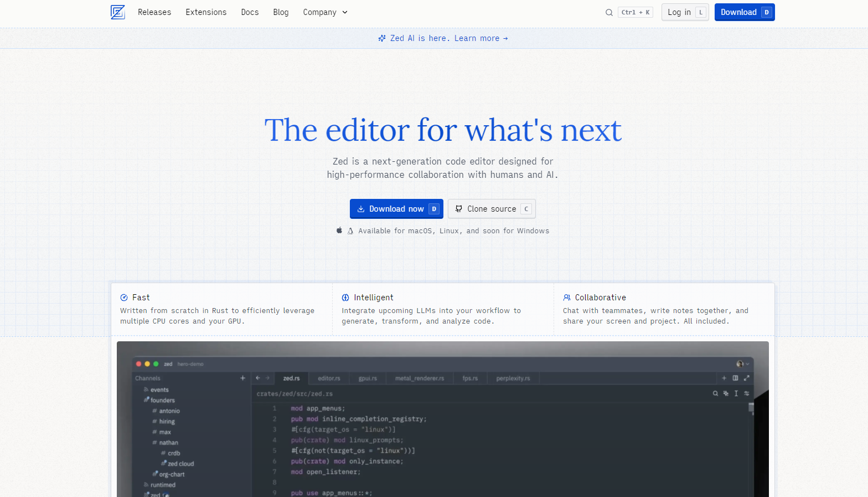Open the avatar dropdown chevron in the demo
This screenshot has height=497, width=868.
point(748,364)
